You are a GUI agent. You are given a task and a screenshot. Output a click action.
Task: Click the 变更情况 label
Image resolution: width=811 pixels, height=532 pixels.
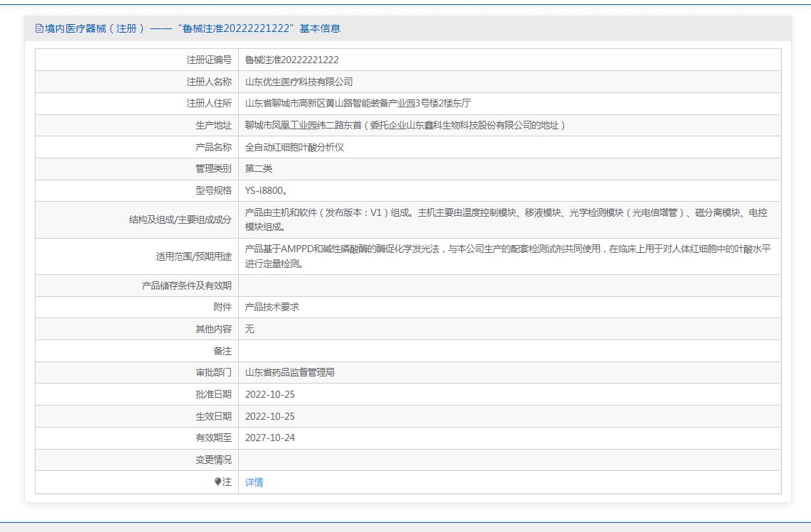click(214, 460)
